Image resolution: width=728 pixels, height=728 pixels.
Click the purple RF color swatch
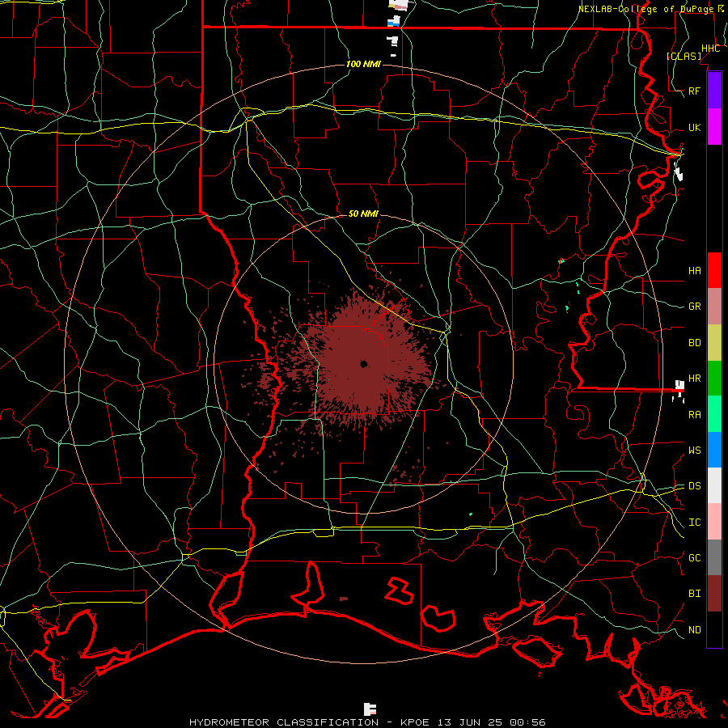pyautogui.click(x=714, y=91)
